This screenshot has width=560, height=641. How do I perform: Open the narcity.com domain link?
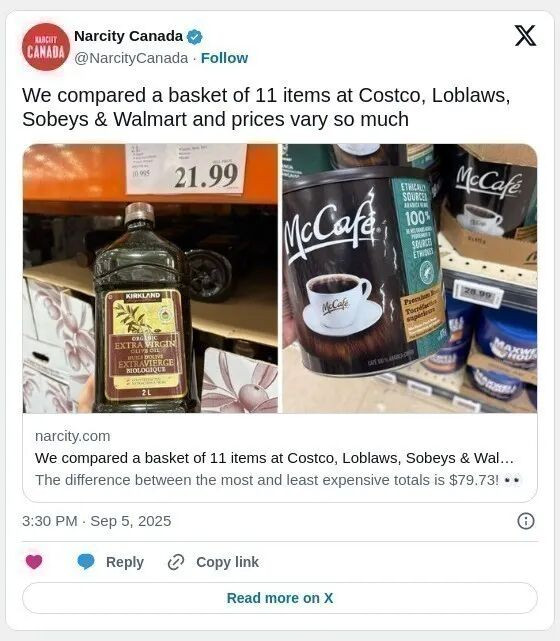(73, 436)
